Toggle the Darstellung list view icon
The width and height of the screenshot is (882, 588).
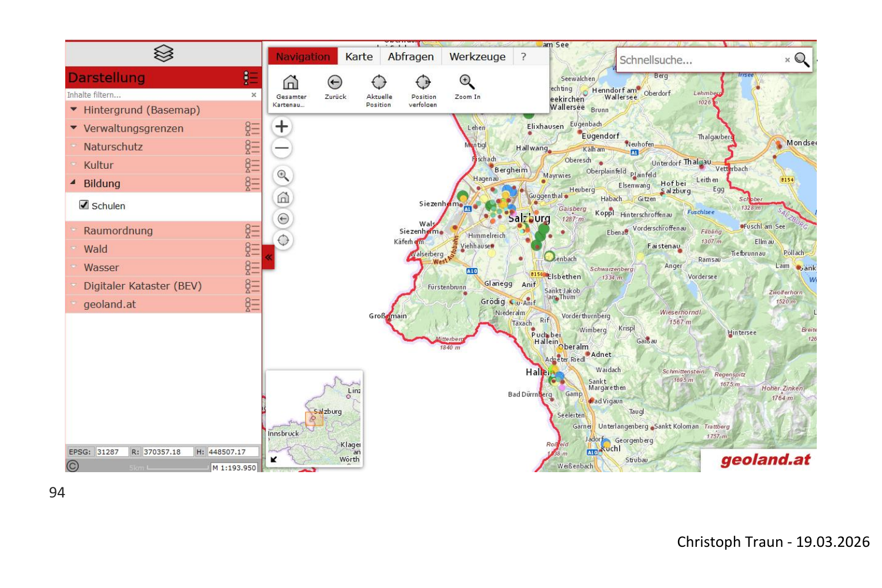pos(250,78)
